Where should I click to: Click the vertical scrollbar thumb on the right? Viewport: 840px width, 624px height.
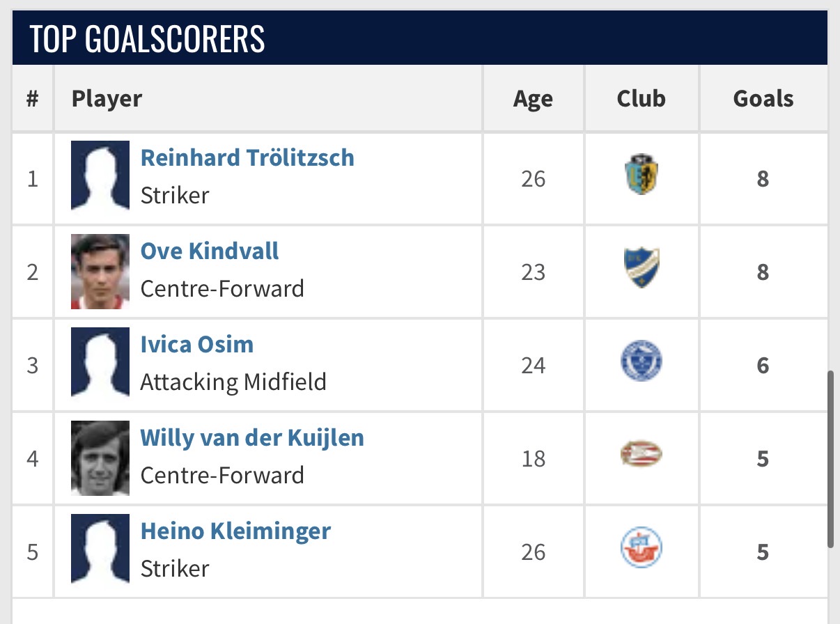830,460
